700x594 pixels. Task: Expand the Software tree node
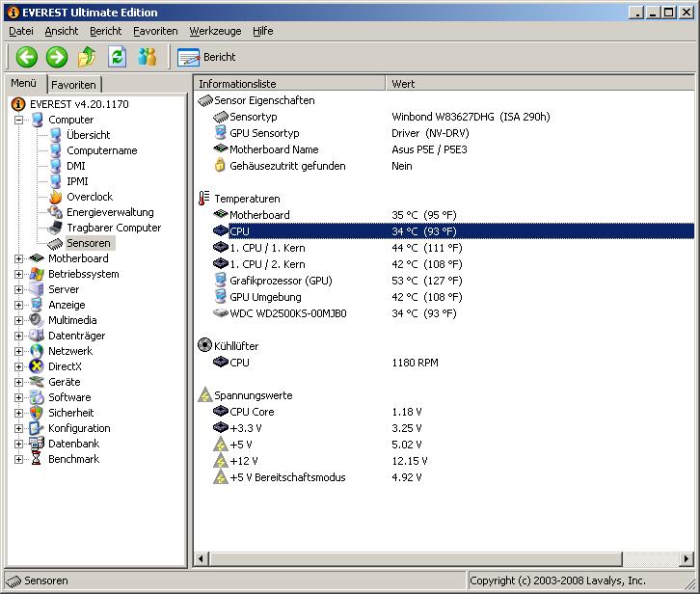click(18, 397)
